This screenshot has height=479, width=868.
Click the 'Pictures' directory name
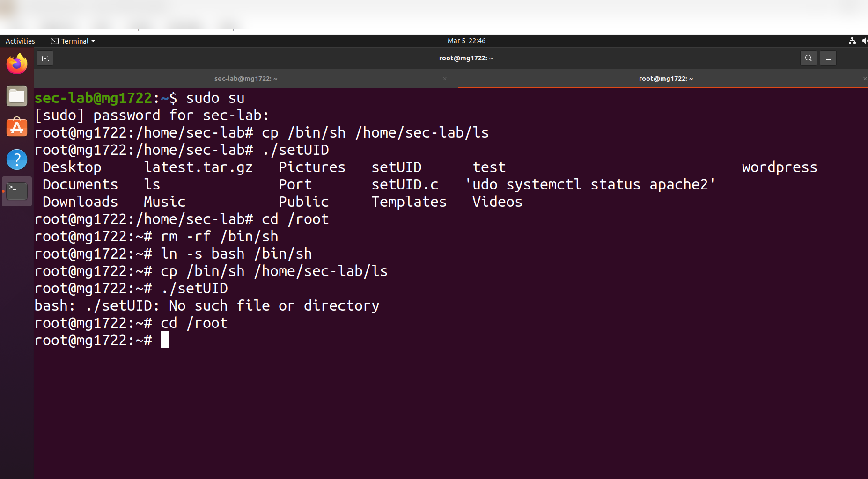312,167
